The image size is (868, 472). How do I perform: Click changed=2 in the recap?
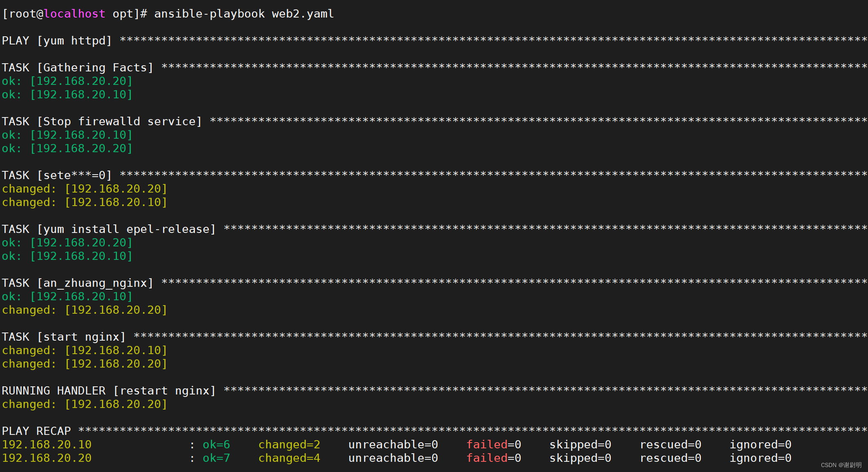(289, 445)
